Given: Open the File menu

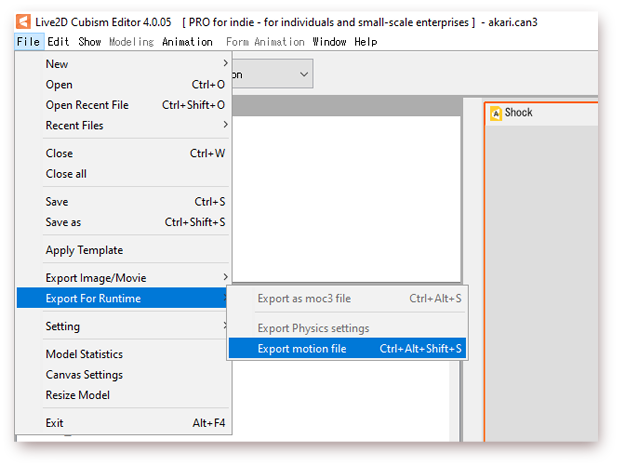Looking at the screenshot, I should [x=28, y=42].
